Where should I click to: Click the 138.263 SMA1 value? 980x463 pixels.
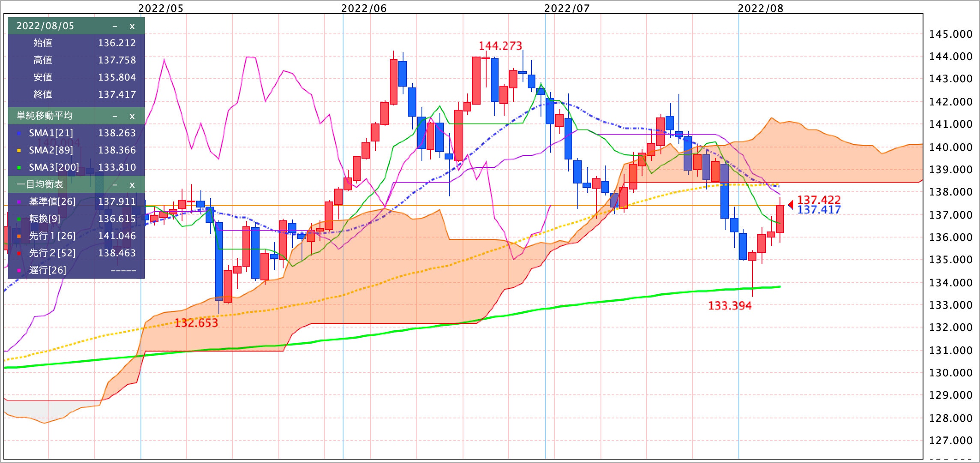coord(117,133)
